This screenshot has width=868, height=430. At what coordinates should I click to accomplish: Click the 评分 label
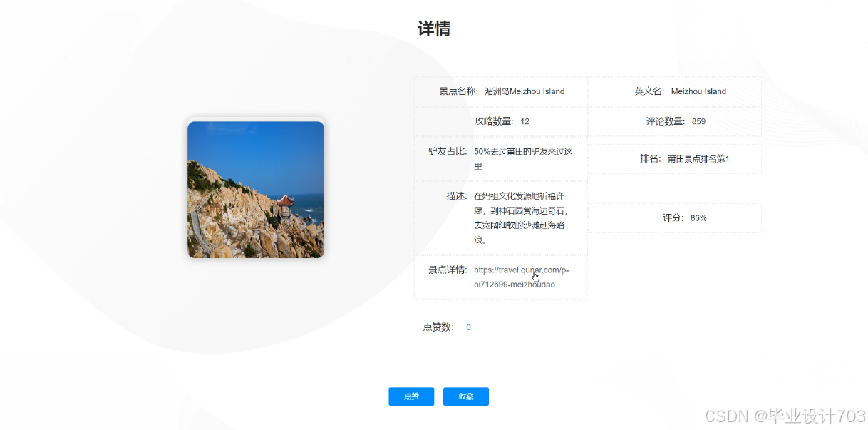[x=673, y=218]
